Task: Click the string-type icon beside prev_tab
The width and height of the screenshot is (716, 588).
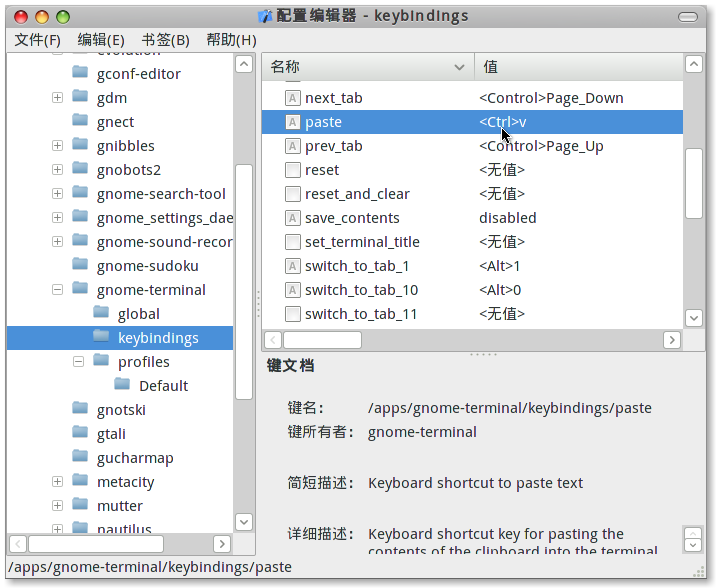Action: (293, 146)
